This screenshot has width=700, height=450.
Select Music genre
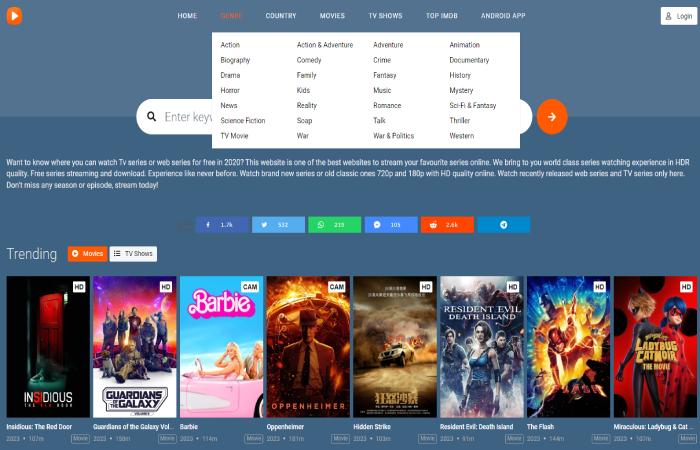pos(382,90)
